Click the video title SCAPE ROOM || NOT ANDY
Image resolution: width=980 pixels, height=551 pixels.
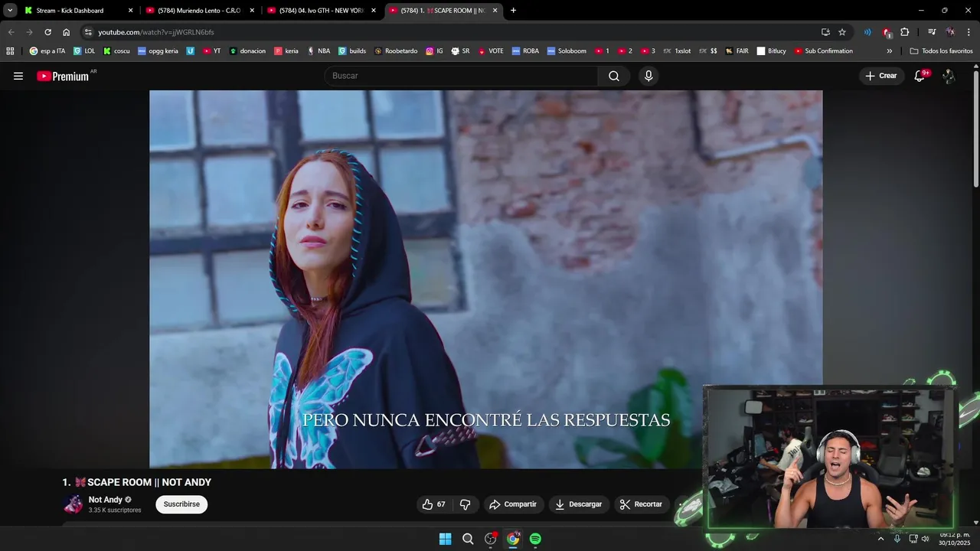tap(136, 482)
